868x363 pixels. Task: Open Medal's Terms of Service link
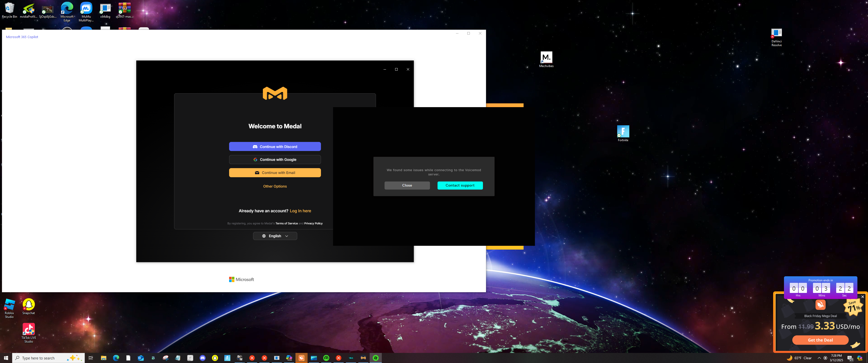pyautogui.click(x=286, y=223)
